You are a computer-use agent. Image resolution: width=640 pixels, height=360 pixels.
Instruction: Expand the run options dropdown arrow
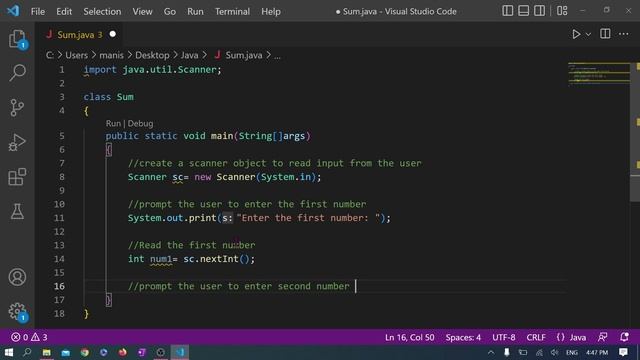pyautogui.click(x=588, y=34)
